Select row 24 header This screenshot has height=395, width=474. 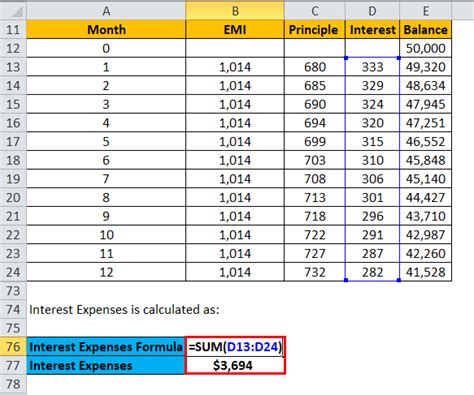[x=13, y=272]
